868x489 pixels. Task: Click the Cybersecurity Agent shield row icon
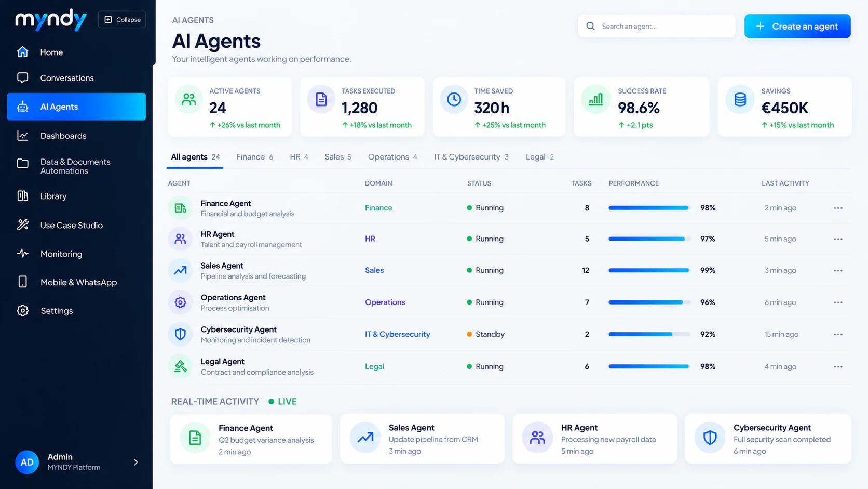pos(180,334)
